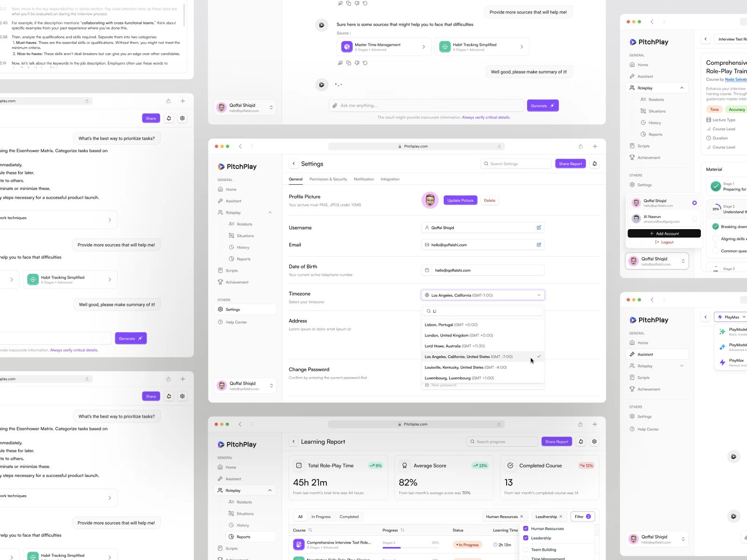Image resolution: width=747 pixels, height=560 pixels.
Task: Click edit icon in the Email field
Action: pyautogui.click(x=539, y=245)
